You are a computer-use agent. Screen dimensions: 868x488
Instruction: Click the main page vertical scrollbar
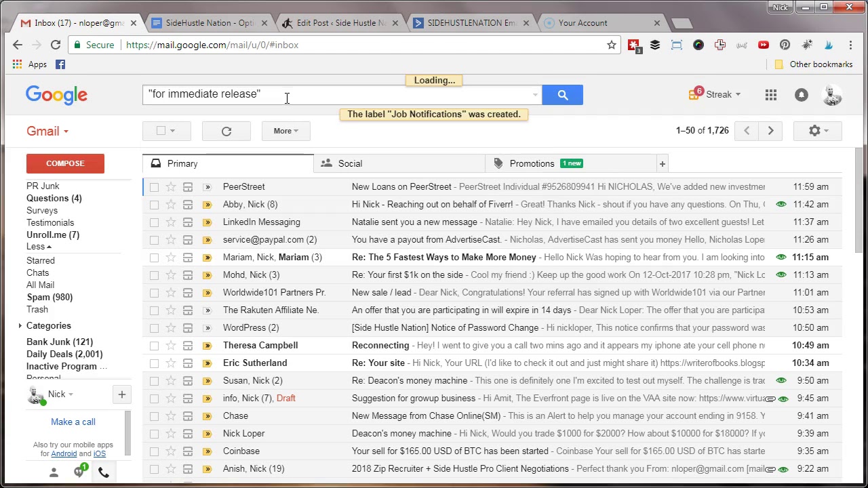pyautogui.click(x=859, y=200)
